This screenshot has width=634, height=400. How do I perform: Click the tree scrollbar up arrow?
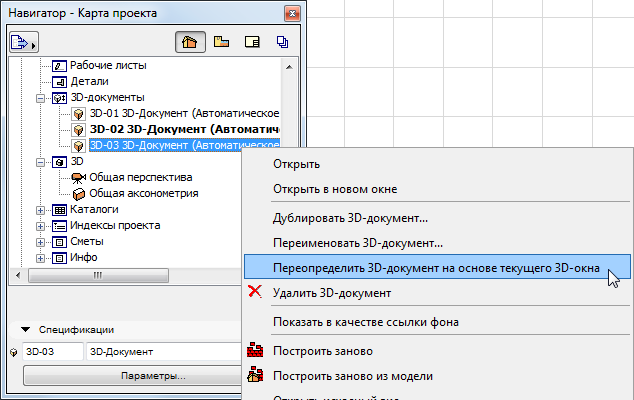point(289,67)
